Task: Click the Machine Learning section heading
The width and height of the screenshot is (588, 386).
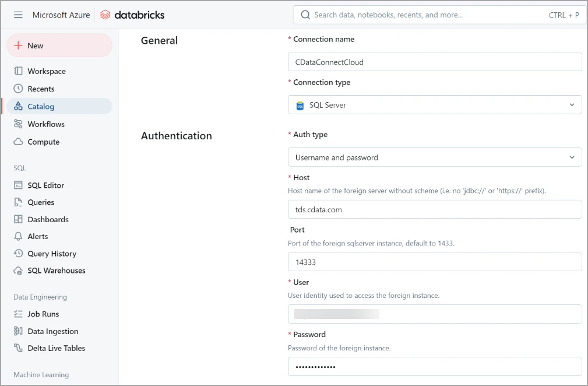Action: 41,374
